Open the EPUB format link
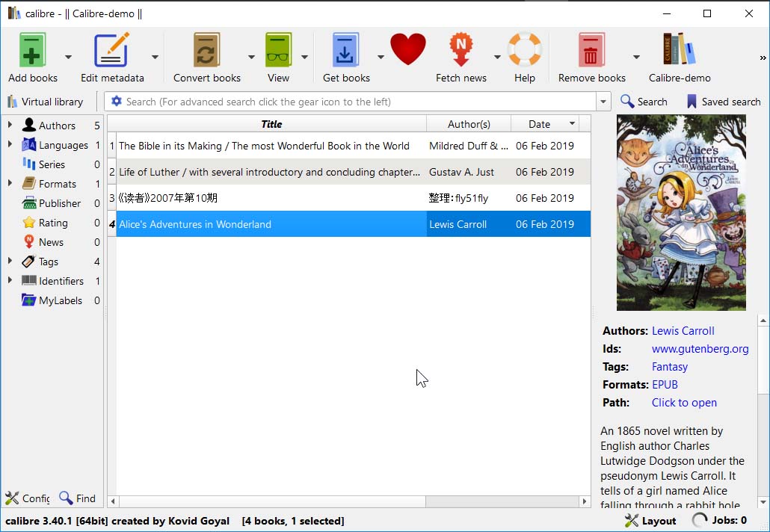The width and height of the screenshot is (770, 532). [665, 385]
